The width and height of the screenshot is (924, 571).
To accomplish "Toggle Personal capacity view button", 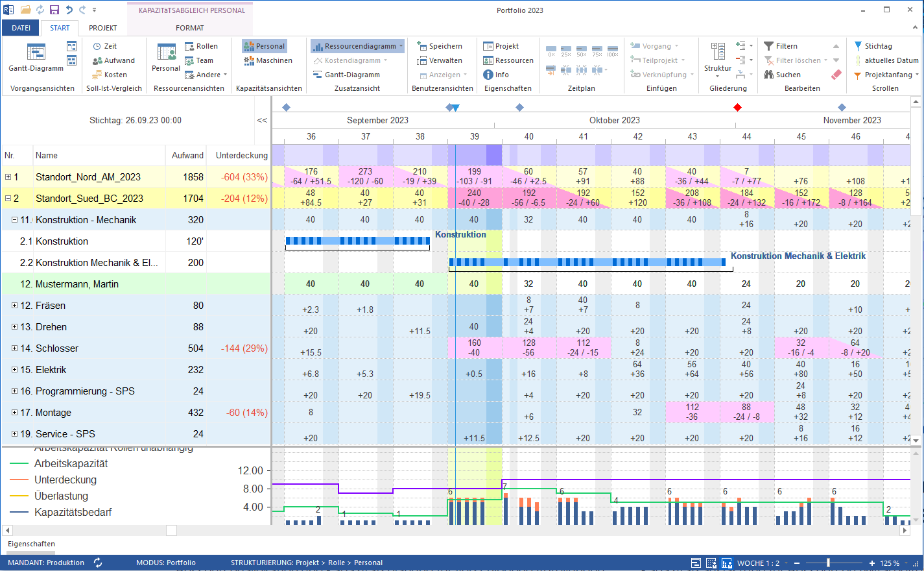I will 264,46.
